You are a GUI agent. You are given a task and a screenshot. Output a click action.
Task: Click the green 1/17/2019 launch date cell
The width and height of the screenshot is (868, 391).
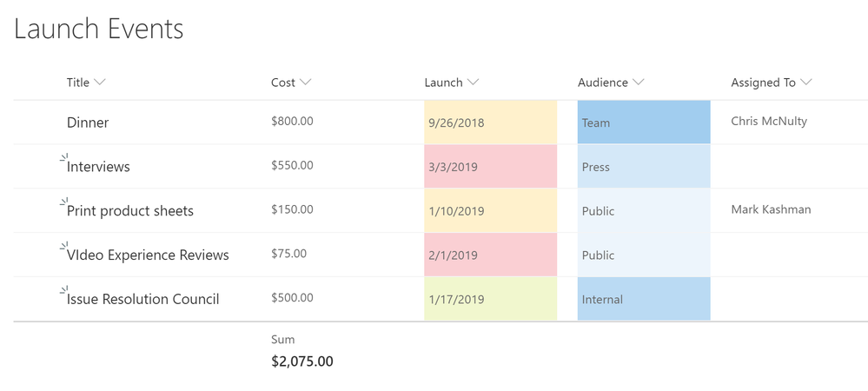[x=490, y=299]
